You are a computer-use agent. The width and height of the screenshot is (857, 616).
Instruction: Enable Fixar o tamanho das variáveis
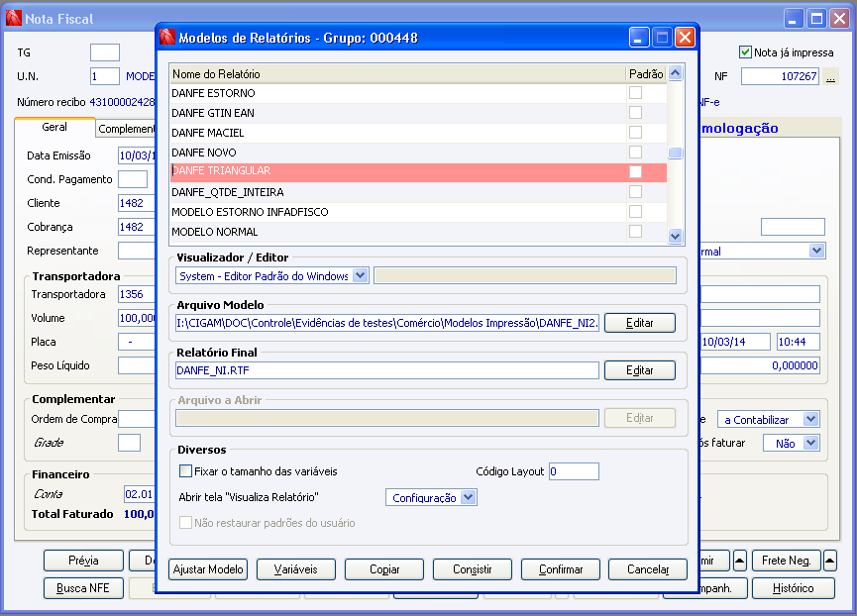[186, 470]
